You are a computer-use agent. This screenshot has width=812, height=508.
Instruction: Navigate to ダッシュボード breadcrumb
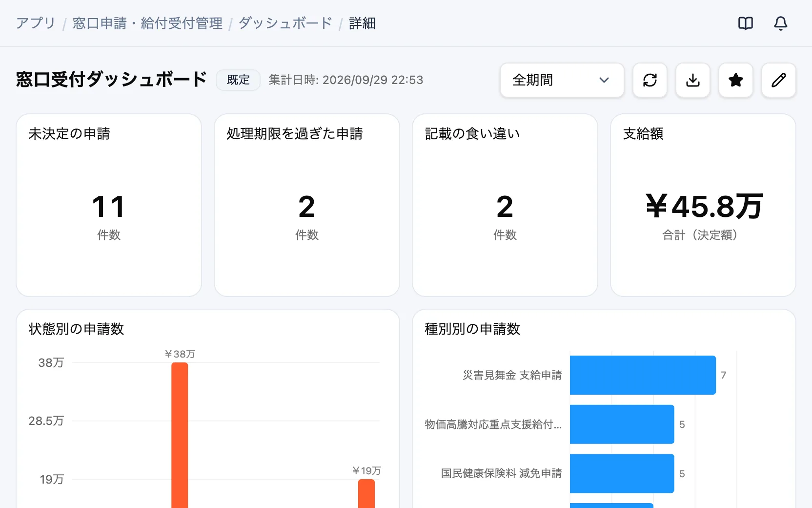285,23
